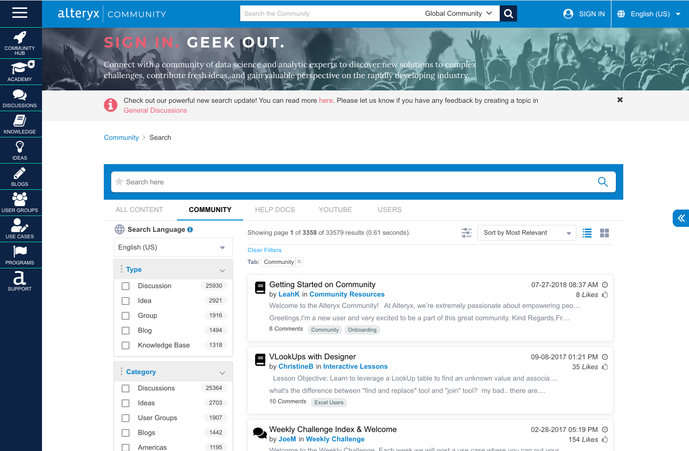
Task: Click the Sign In user icon
Action: [x=568, y=14]
